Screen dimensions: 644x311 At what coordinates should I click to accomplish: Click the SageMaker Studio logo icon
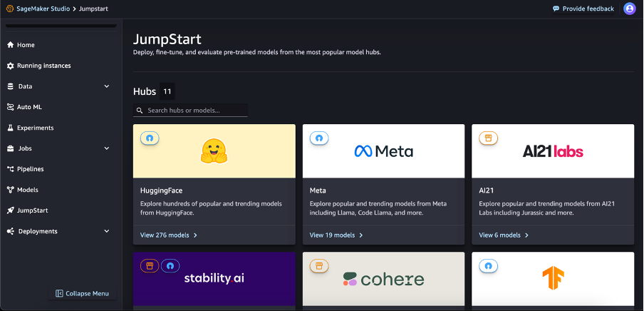point(9,9)
